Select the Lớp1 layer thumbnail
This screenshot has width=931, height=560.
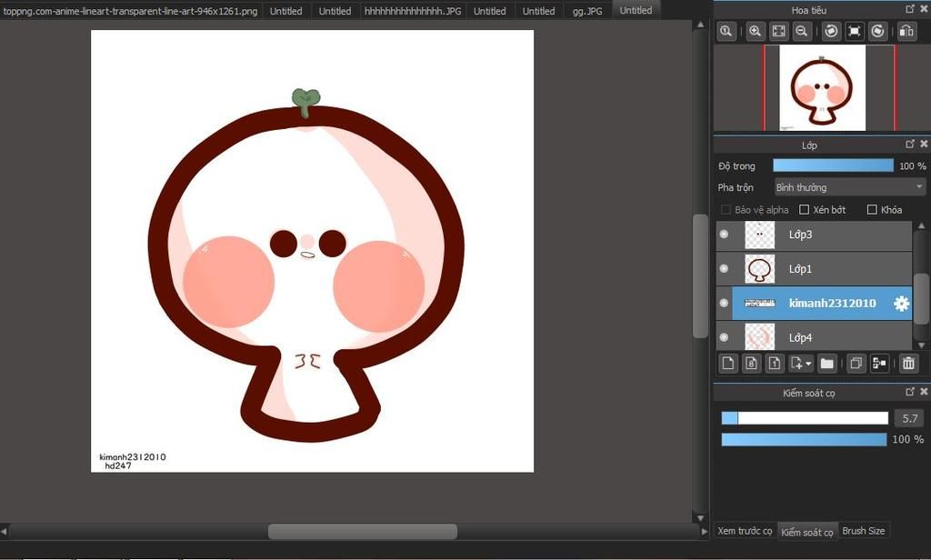click(x=759, y=269)
